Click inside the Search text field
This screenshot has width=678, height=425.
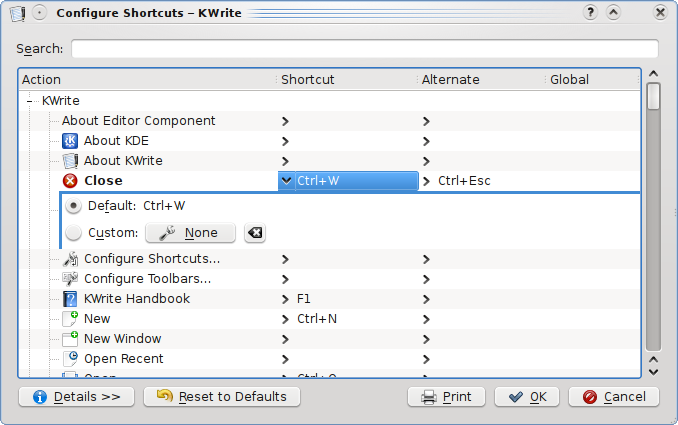click(x=364, y=49)
